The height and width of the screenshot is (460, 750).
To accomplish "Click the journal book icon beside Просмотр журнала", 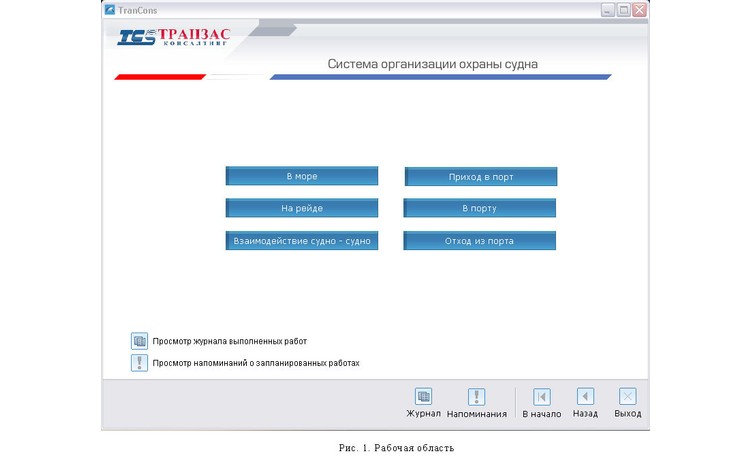I will [x=139, y=341].
